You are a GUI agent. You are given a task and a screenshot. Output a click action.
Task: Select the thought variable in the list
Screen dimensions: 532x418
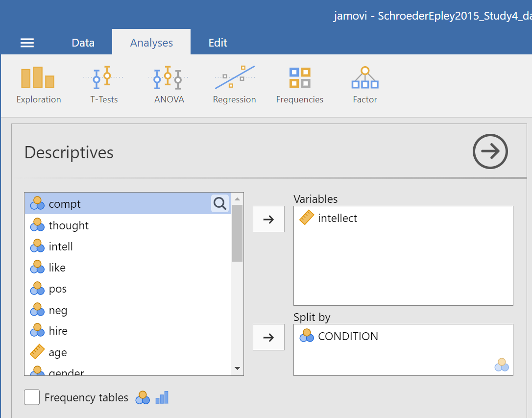pos(68,225)
